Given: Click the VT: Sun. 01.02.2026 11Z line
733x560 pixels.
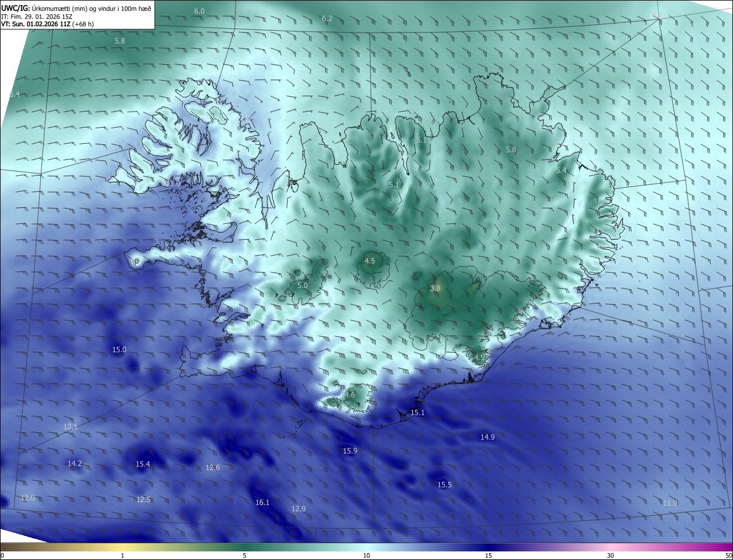Looking at the screenshot, I should (48, 24).
